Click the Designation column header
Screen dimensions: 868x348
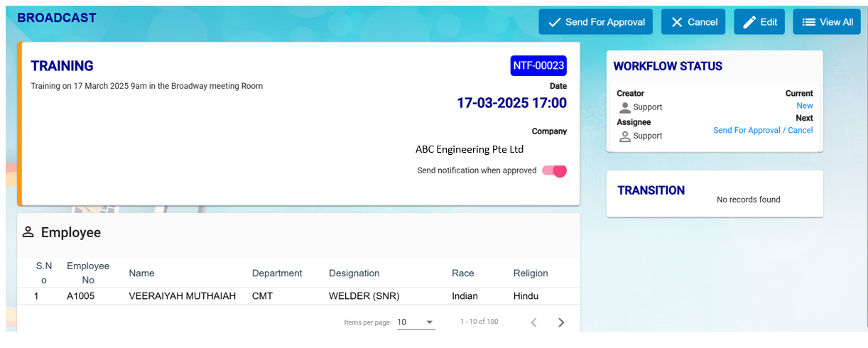tap(354, 273)
